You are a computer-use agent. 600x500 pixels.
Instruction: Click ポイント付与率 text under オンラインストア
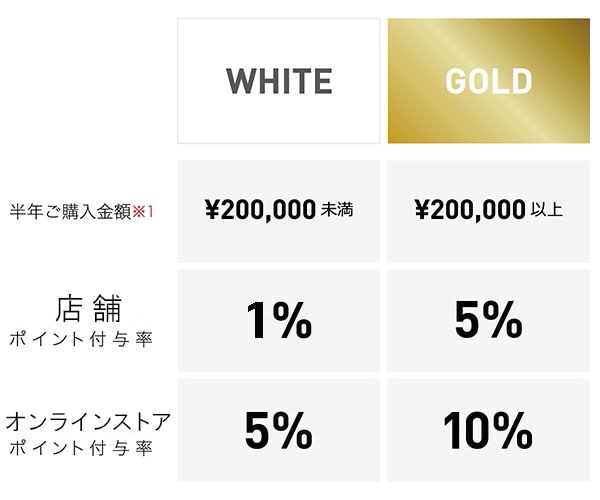click(81, 448)
